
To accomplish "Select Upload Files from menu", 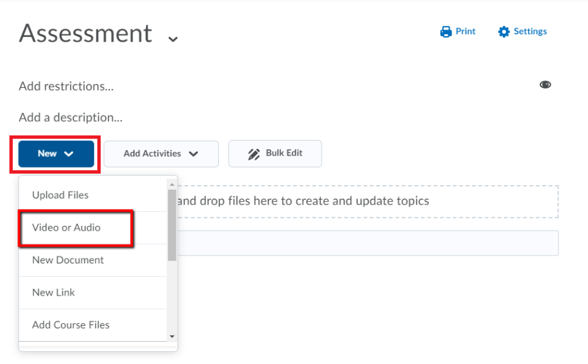I will [x=93, y=195].
